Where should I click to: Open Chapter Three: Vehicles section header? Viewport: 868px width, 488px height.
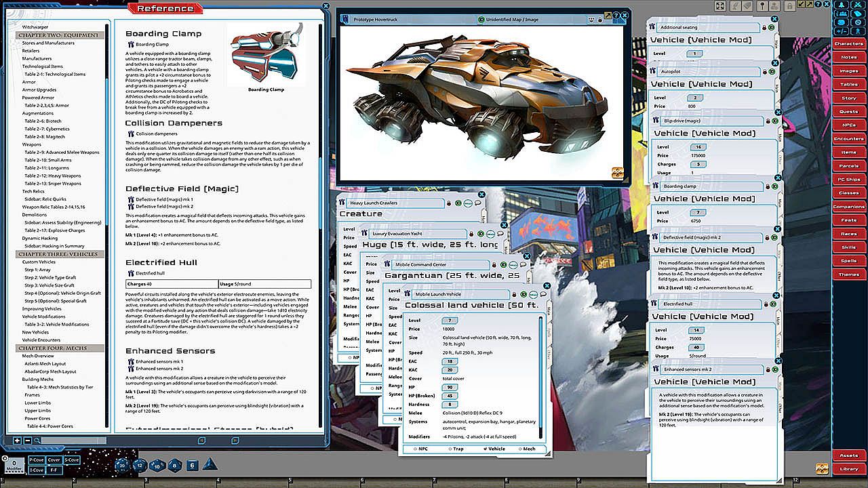pos(60,254)
